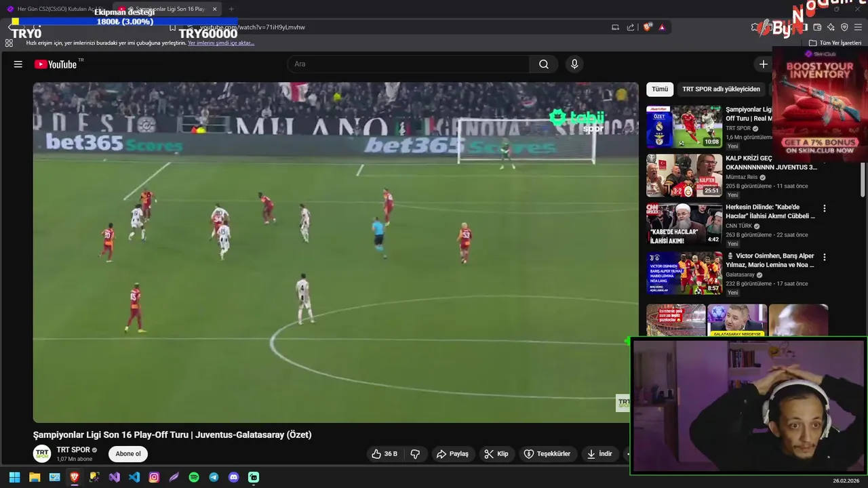The width and height of the screenshot is (868, 488).
Task: Open the Victor Osimhen video thumbnail (8:57)
Action: click(684, 273)
